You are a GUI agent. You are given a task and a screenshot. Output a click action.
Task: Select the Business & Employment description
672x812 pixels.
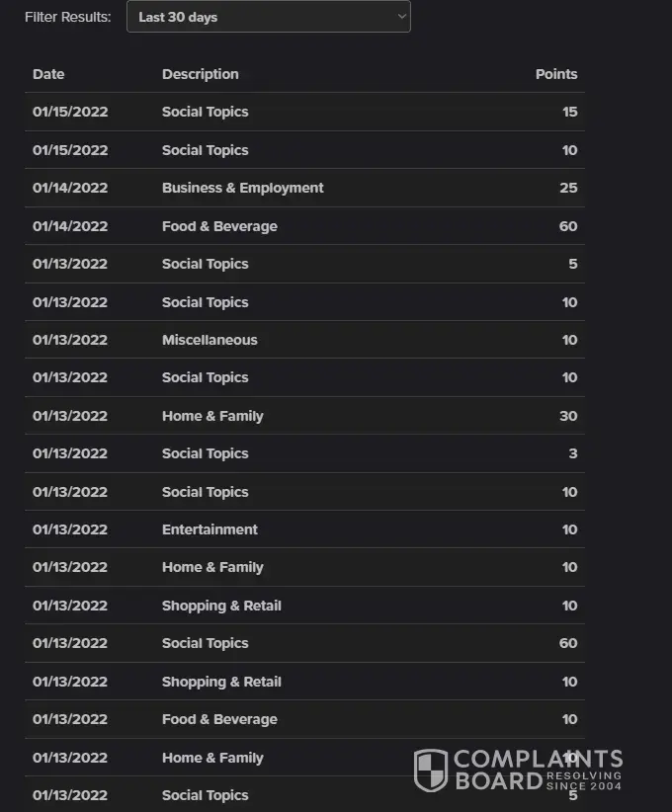[x=242, y=188]
